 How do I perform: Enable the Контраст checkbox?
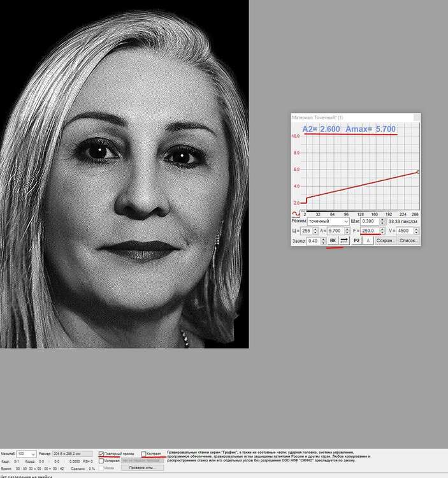click(x=143, y=454)
